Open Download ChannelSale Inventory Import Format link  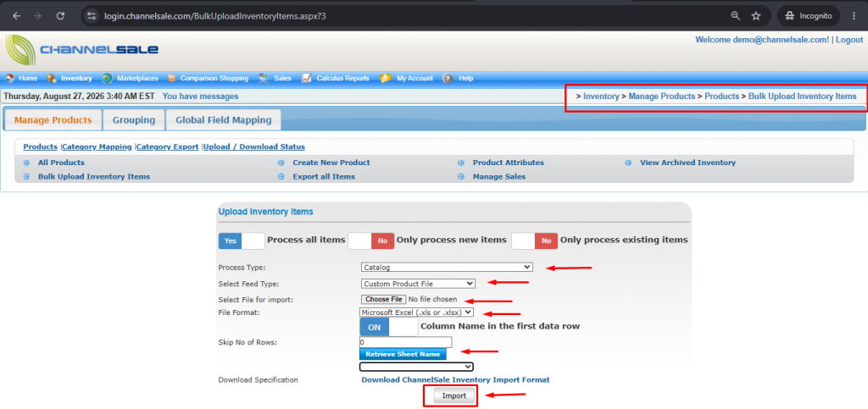pos(455,379)
